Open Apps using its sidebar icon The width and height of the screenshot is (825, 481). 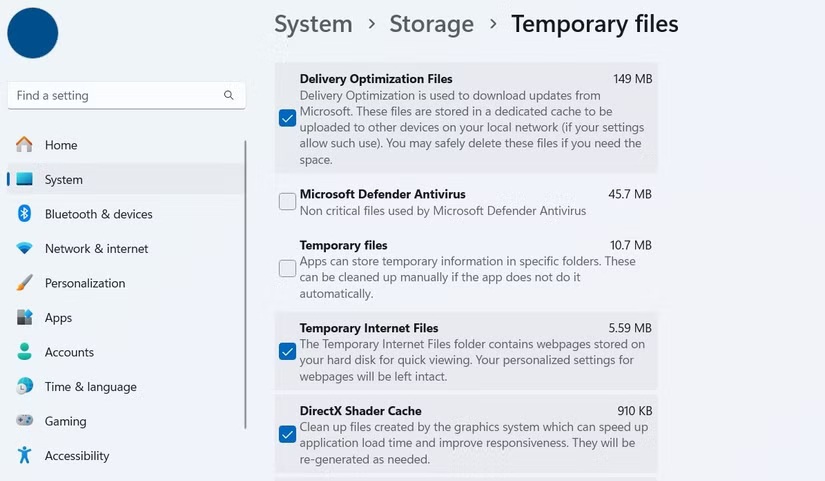[24, 318]
